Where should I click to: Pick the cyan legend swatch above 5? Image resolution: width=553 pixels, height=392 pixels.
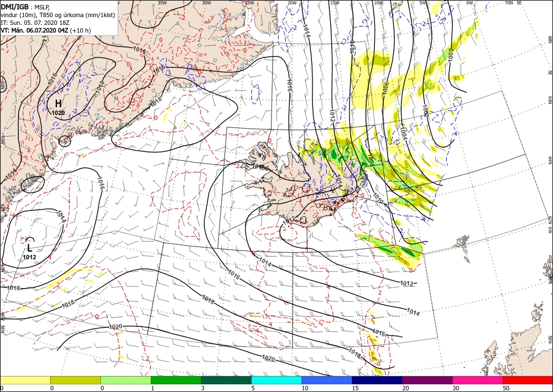pyautogui.click(x=276, y=380)
